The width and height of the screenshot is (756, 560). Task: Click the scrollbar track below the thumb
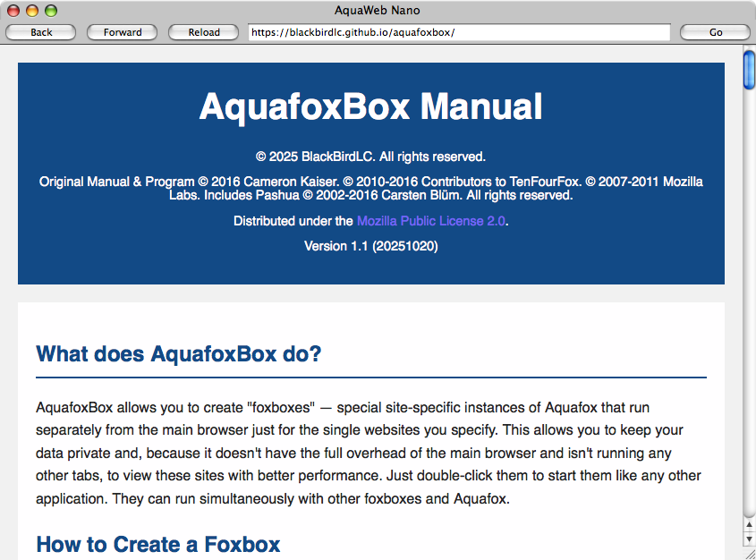point(746,313)
